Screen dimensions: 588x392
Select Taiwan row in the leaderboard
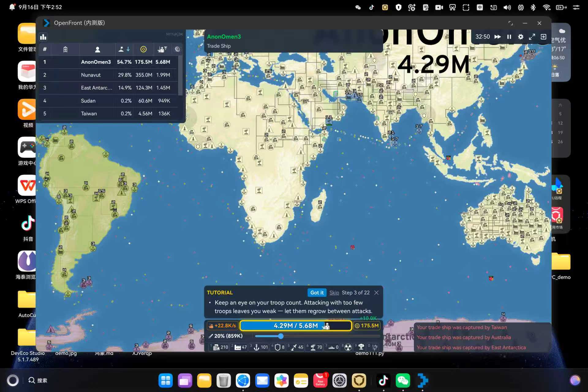point(108,114)
